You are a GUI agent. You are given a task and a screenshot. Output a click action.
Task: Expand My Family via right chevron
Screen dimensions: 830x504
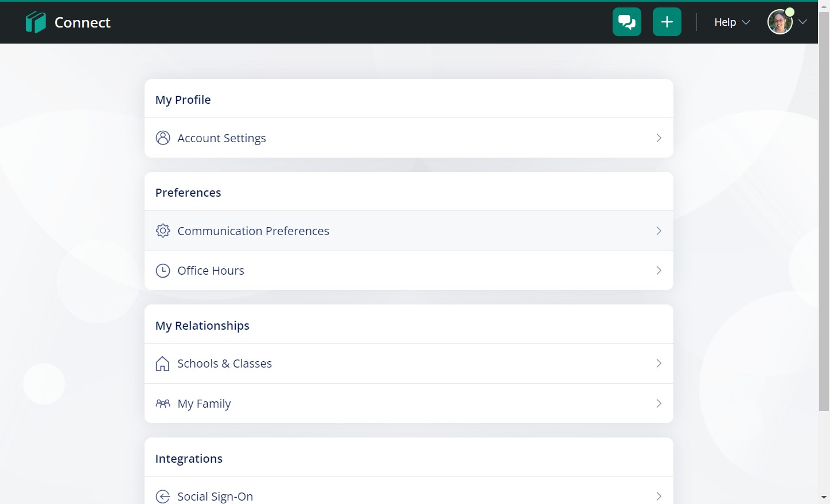pyautogui.click(x=658, y=404)
